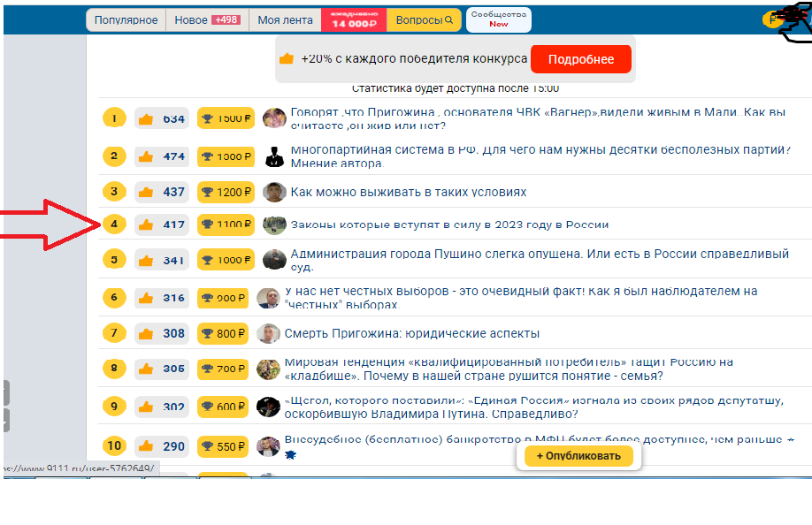Open the Популярное tab
The image size is (812, 525).
[126, 20]
